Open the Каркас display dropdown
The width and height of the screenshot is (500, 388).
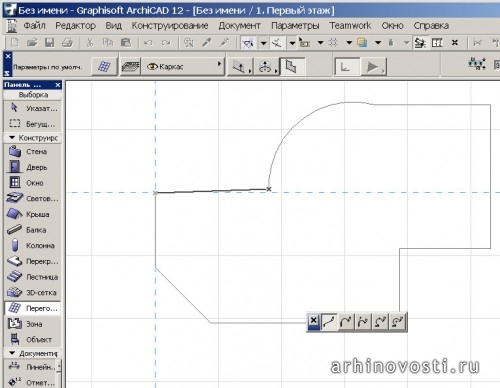(183, 66)
